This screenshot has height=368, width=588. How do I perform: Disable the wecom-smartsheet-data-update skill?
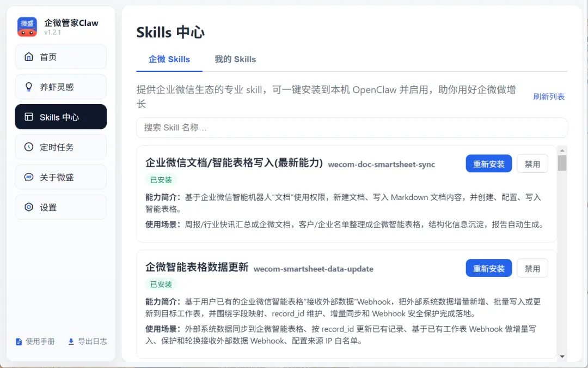click(532, 268)
